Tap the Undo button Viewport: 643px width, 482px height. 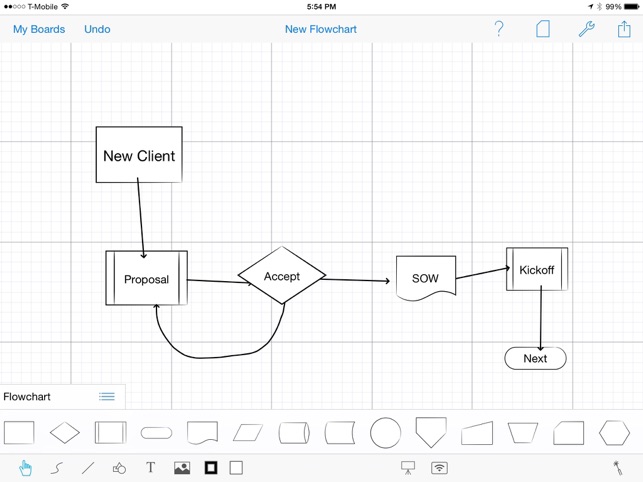click(97, 30)
